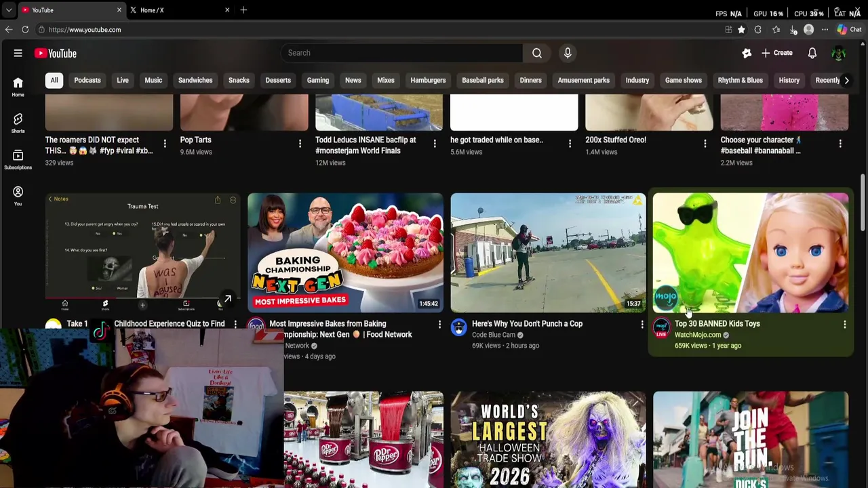Select the Rhythm & Blues filter chip
Screen dimensions: 868x488
pos(741,80)
